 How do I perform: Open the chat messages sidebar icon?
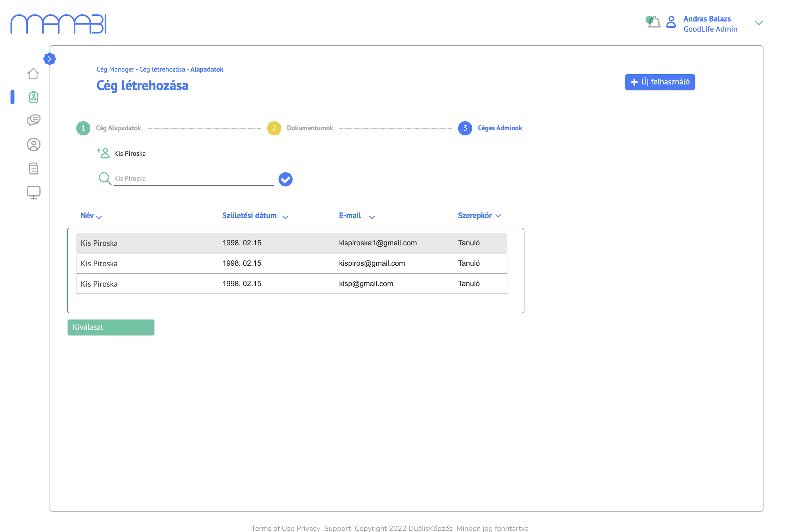[33, 120]
